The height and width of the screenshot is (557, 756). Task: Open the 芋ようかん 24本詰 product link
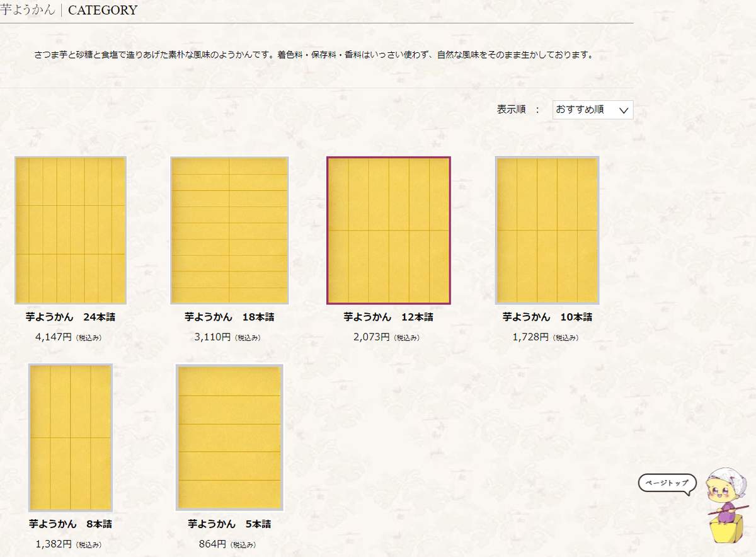71,316
